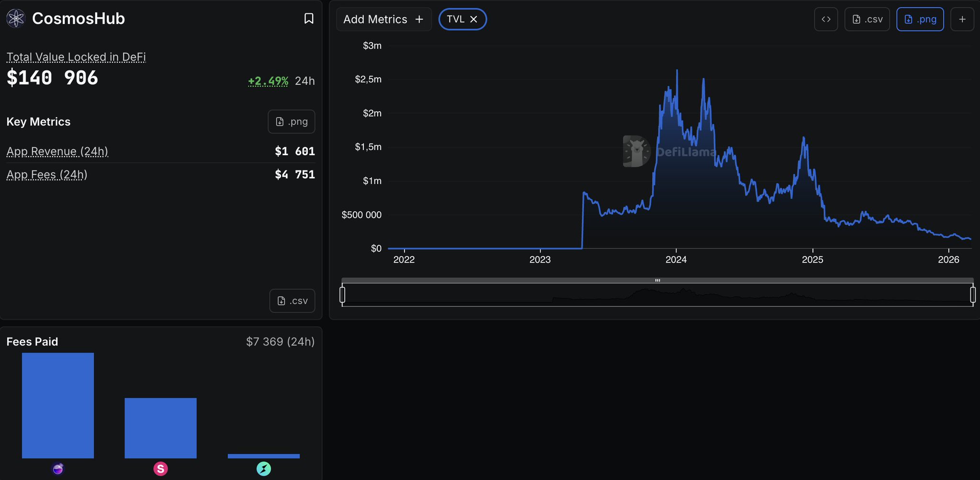The height and width of the screenshot is (480, 980).
Task: Click the CosmosHub atom logo icon
Action: click(16, 19)
